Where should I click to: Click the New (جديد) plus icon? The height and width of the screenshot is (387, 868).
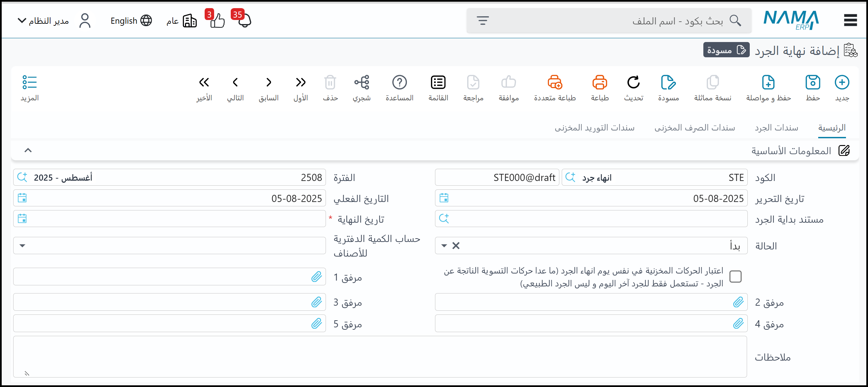[842, 82]
